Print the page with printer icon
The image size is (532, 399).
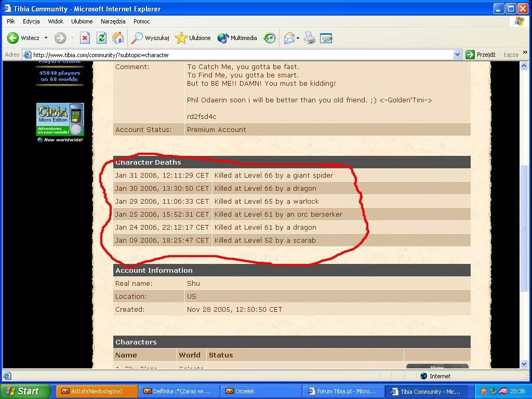coord(310,37)
